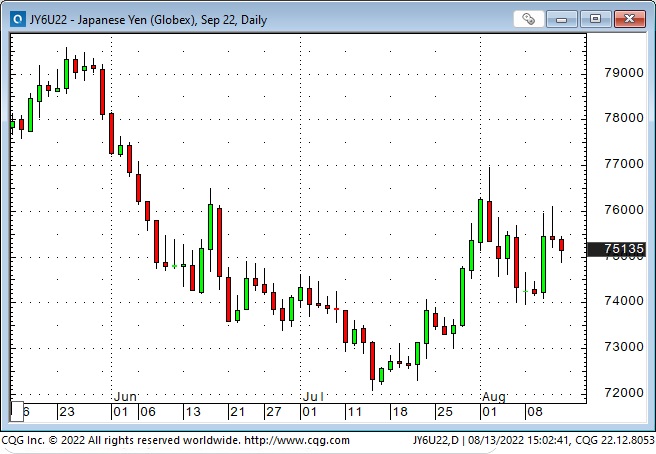
Task: Click the 'CQG 22.12.8053' version text
Action: pyautogui.click(x=615, y=440)
